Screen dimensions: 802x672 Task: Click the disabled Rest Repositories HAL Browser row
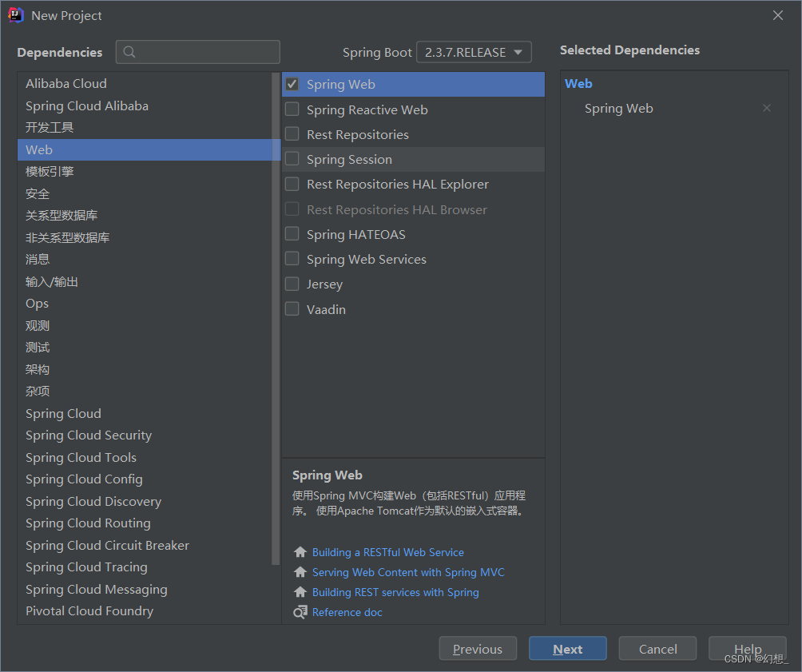click(413, 209)
